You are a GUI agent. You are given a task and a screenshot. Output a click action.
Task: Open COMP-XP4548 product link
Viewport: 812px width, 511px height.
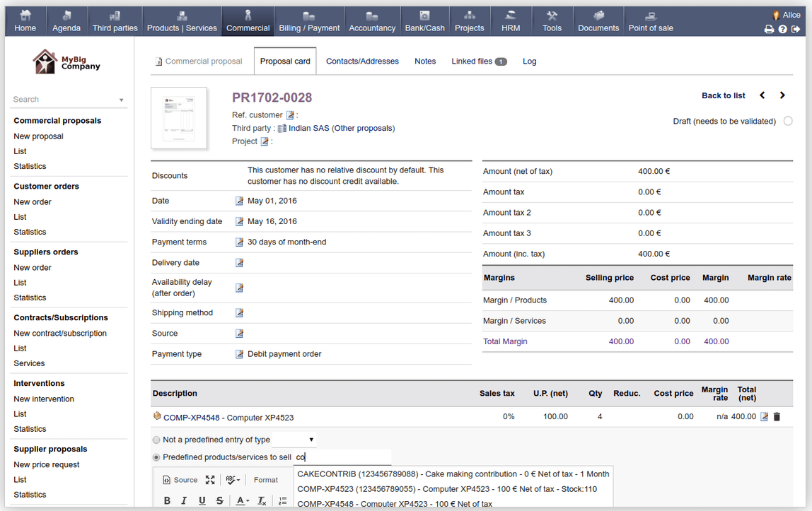point(192,418)
